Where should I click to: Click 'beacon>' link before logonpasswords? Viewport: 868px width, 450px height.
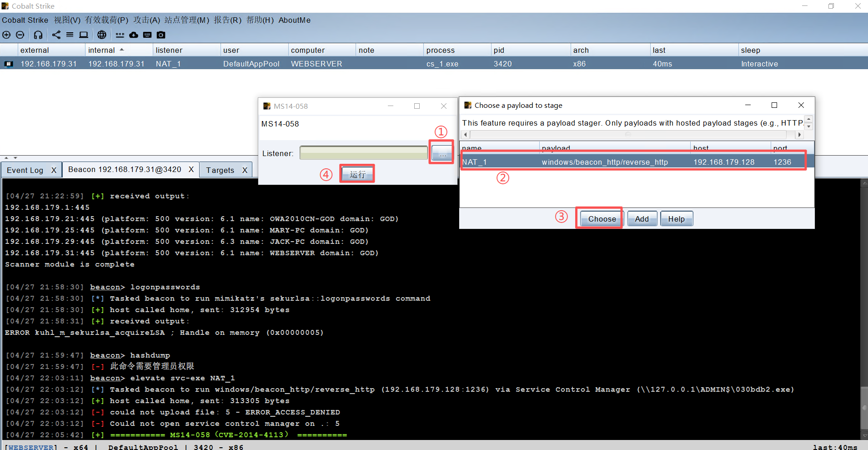coord(107,287)
